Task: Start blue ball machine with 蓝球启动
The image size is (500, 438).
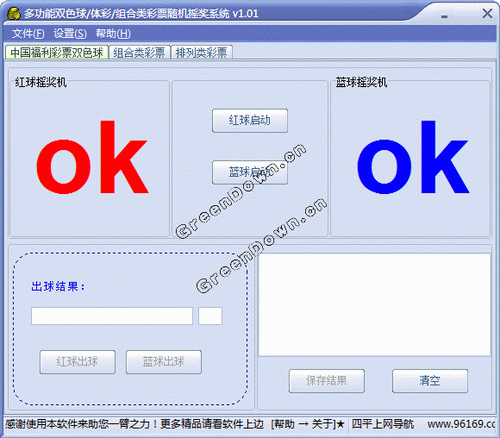Action: [250, 172]
